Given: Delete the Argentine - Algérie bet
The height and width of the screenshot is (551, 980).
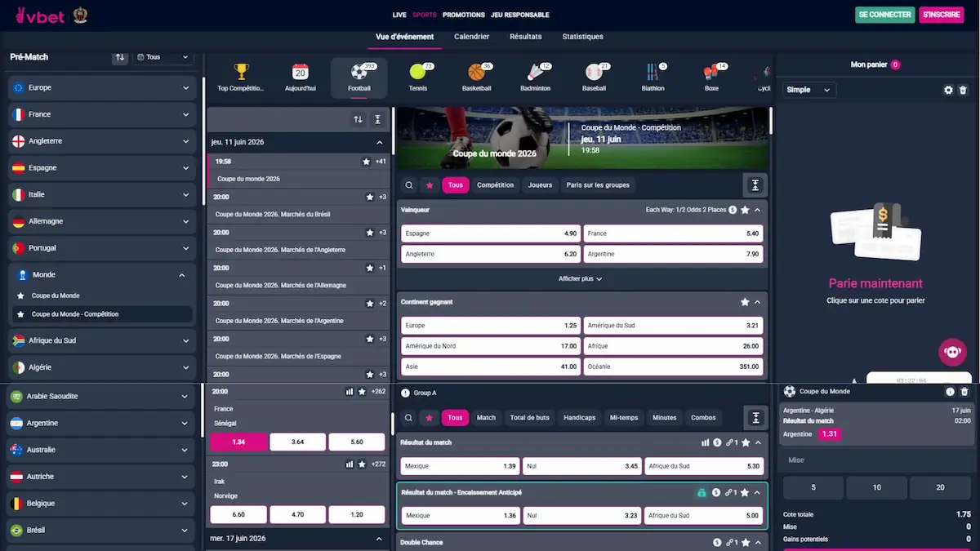Looking at the screenshot, I should (964, 392).
